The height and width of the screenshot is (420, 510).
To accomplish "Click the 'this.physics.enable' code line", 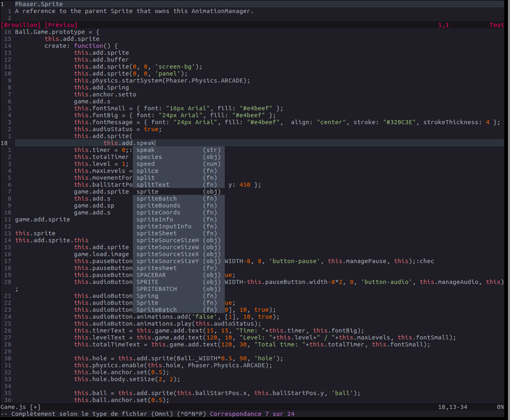I will tap(173, 365).
